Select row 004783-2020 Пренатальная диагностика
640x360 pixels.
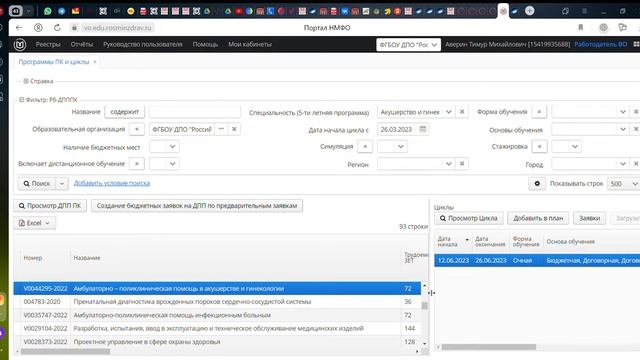pos(217,302)
